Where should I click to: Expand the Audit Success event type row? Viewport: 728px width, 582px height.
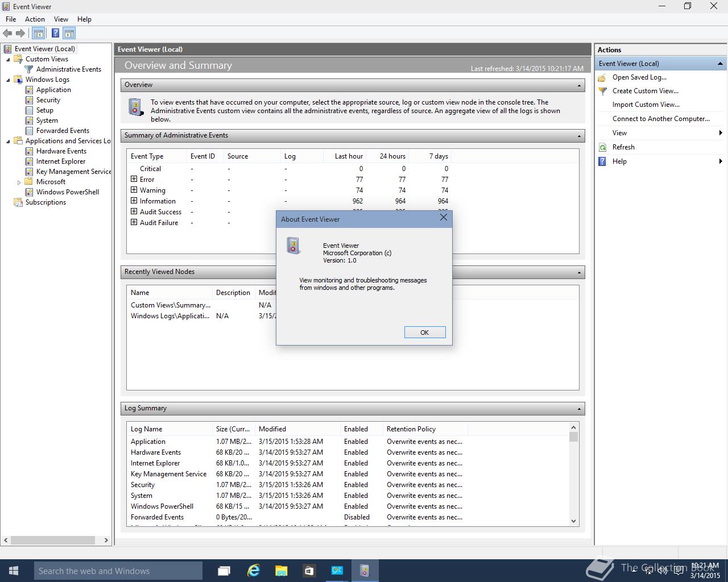(134, 211)
